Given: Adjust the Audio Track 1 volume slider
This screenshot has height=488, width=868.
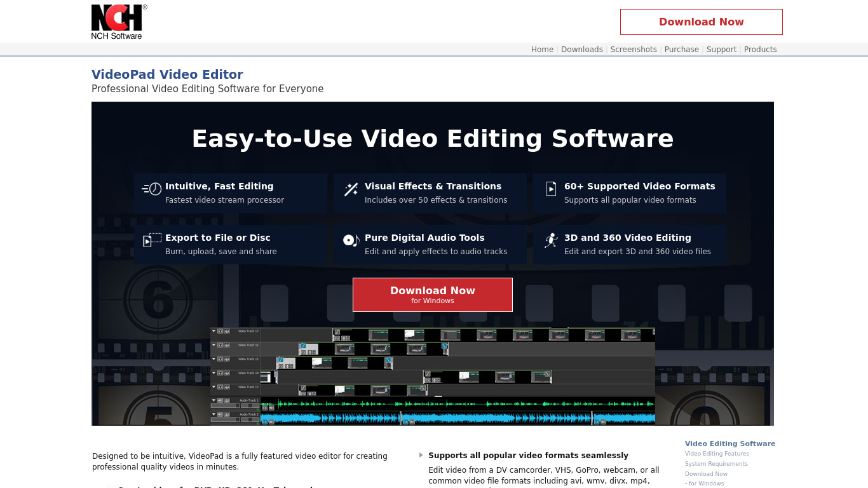Looking at the screenshot, I should point(226,405).
